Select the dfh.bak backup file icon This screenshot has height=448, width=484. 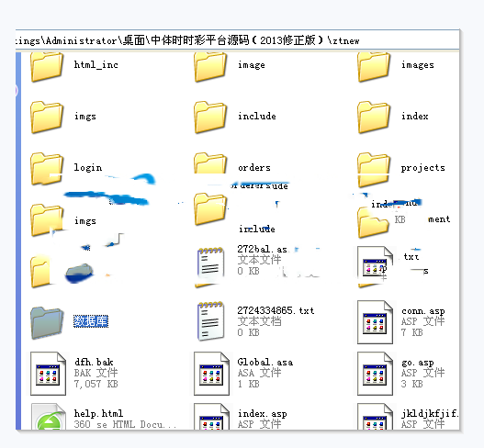point(48,374)
